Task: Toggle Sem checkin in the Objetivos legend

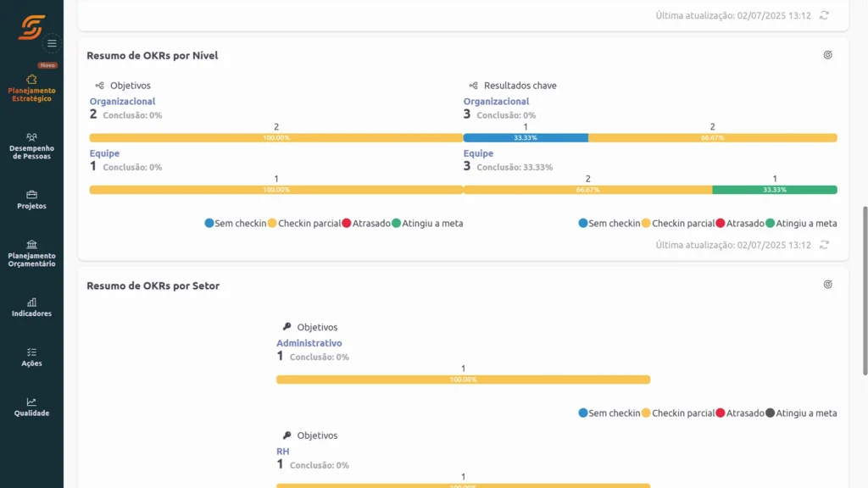Action: pyautogui.click(x=236, y=224)
